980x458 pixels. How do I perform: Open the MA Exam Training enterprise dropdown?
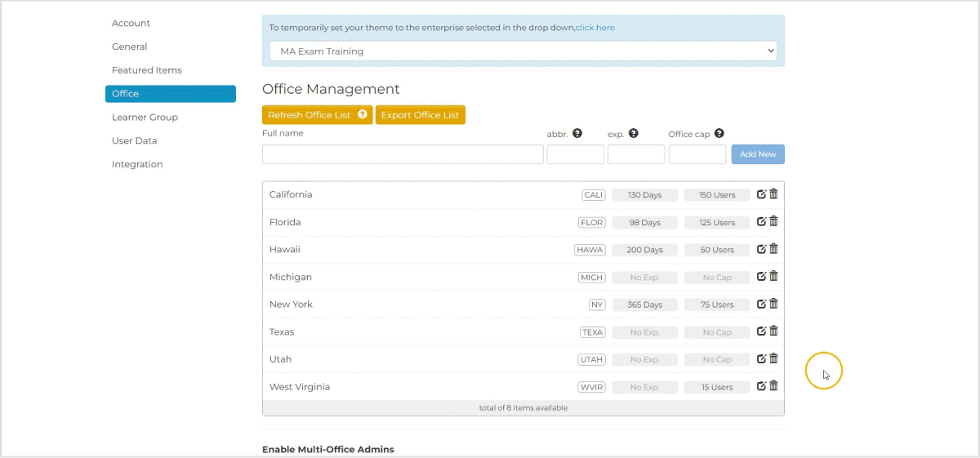coord(523,51)
